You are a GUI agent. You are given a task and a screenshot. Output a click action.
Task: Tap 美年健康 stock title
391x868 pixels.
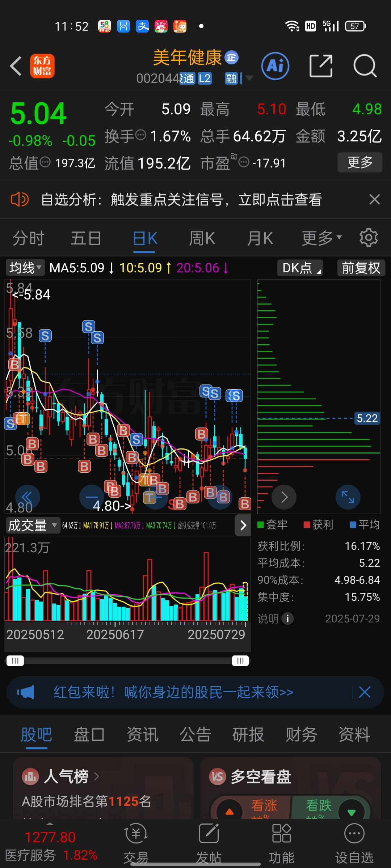pyautogui.click(x=187, y=58)
